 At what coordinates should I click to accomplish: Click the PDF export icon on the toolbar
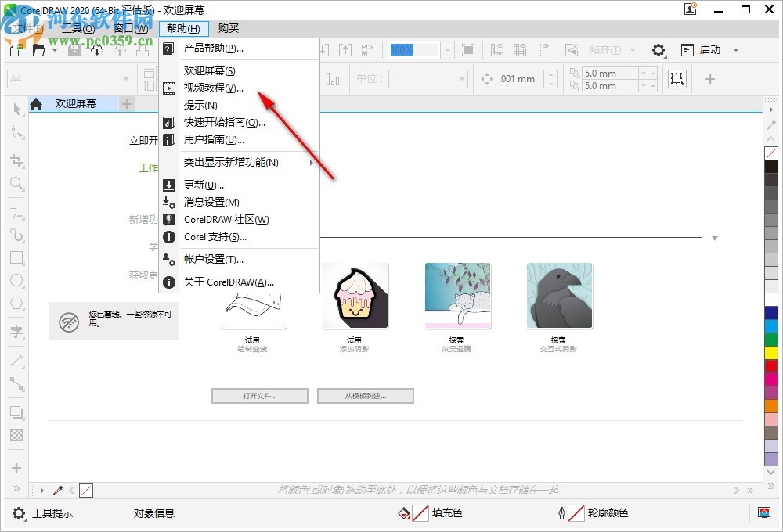click(x=367, y=50)
